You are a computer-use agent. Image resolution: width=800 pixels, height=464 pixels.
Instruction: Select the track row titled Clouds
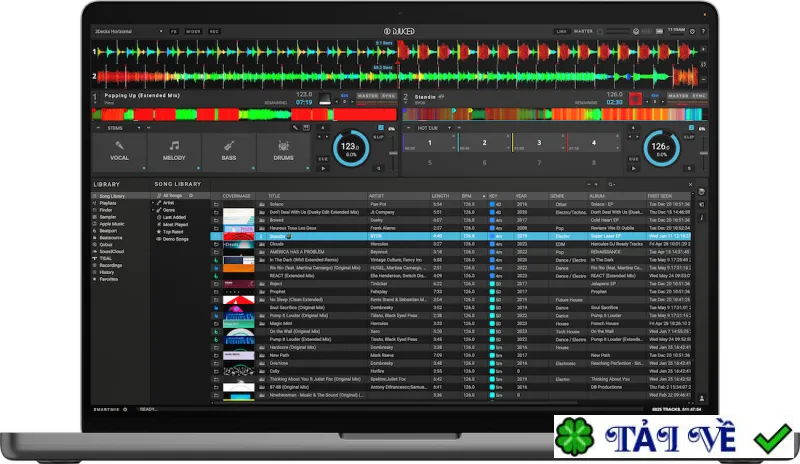tap(451, 244)
